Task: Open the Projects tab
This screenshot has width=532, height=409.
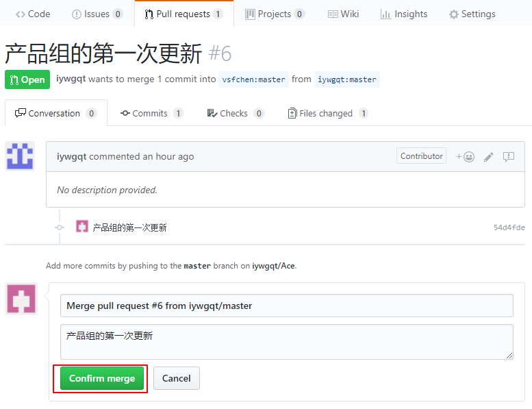Action: coord(275,14)
